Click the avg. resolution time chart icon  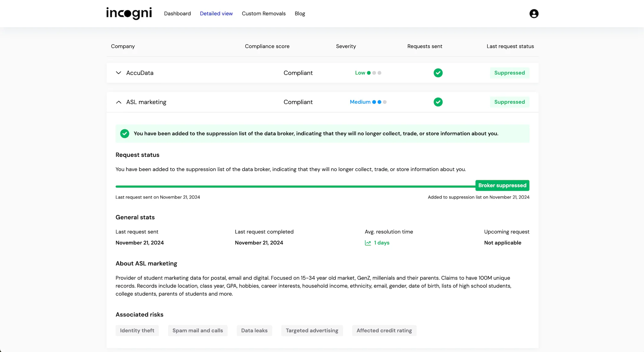point(368,243)
